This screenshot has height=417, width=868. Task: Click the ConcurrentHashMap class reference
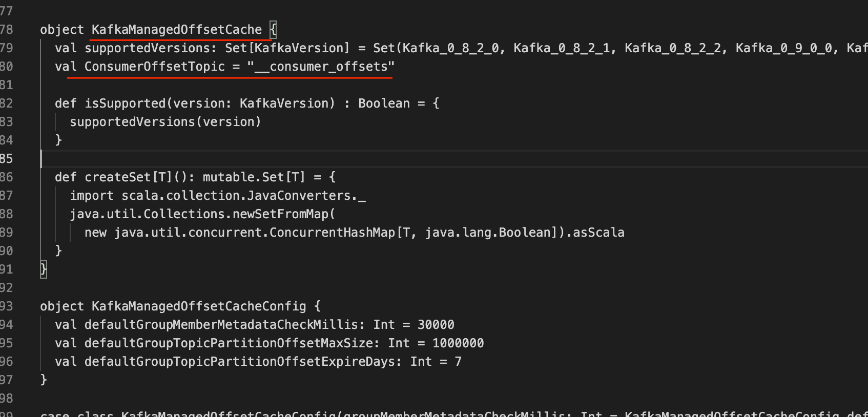(332, 233)
